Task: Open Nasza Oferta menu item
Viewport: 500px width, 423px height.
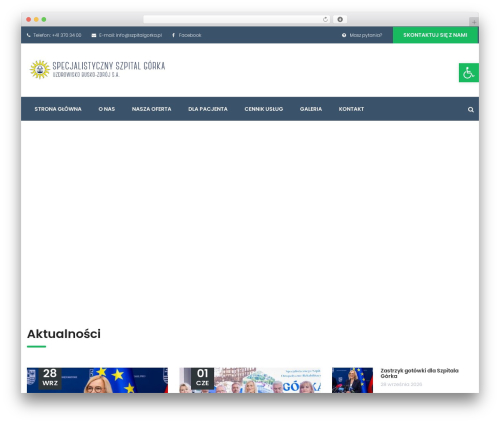Action: [x=151, y=109]
